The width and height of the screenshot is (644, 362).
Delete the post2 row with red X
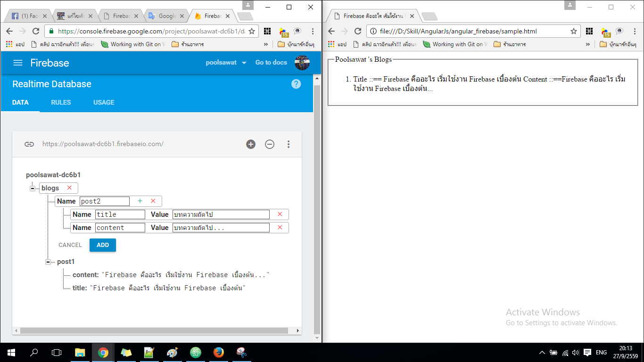click(153, 201)
